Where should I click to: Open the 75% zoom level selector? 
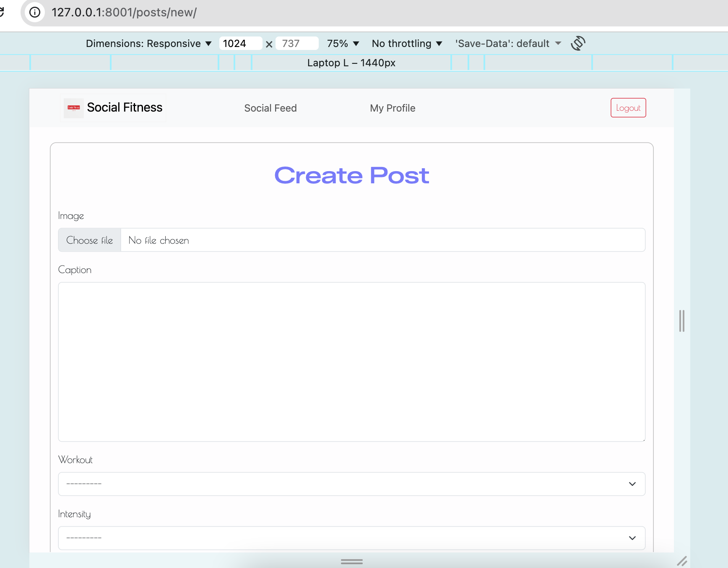click(342, 43)
